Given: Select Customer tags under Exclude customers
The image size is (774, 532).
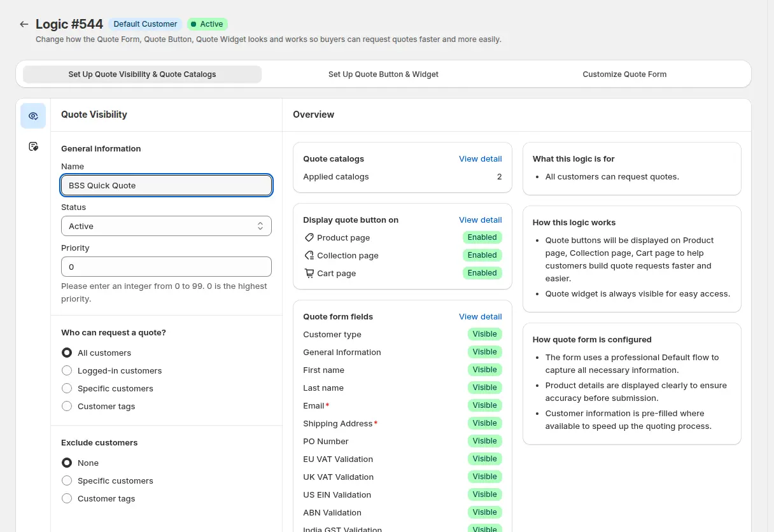Looking at the screenshot, I should click(x=67, y=498).
